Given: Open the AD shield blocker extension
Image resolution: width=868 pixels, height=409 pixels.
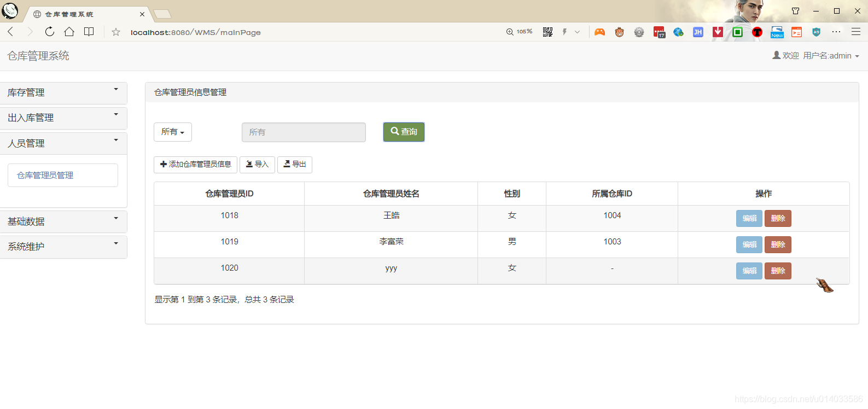Looking at the screenshot, I should coord(816,32).
